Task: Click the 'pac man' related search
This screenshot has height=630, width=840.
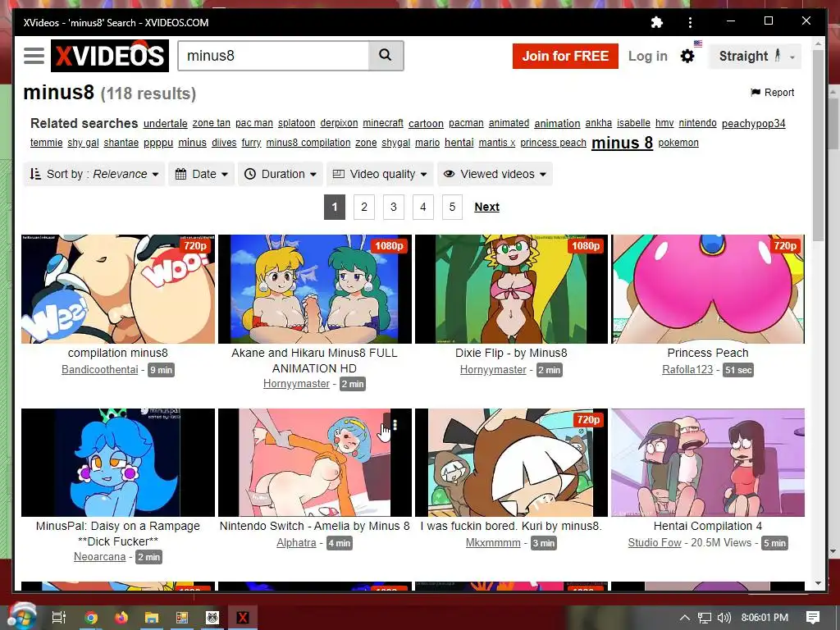Action: pyautogui.click(x=254, y=123)
